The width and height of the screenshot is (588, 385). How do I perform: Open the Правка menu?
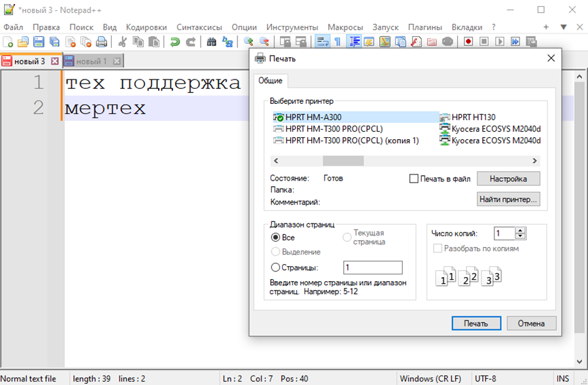coord(46,27)
